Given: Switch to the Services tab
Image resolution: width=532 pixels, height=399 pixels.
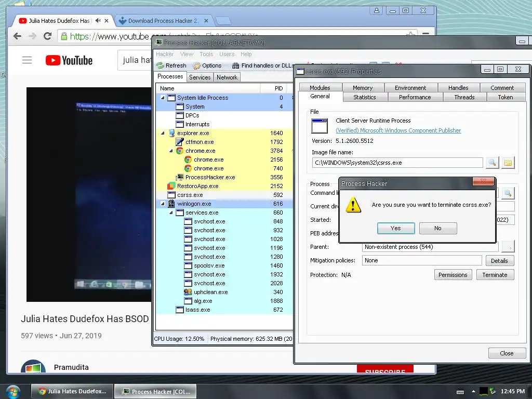Looking at the screenshot, I should [200, 77].
